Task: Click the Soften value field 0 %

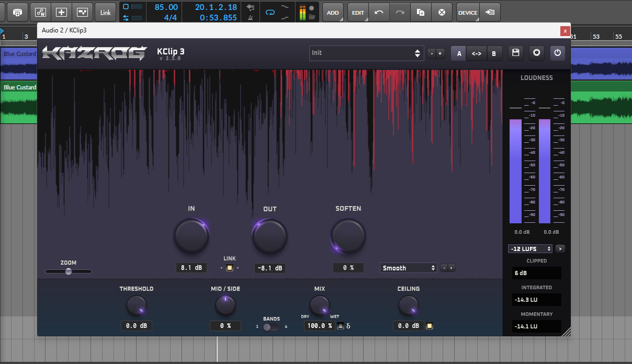Action: [x=348, y=268]
